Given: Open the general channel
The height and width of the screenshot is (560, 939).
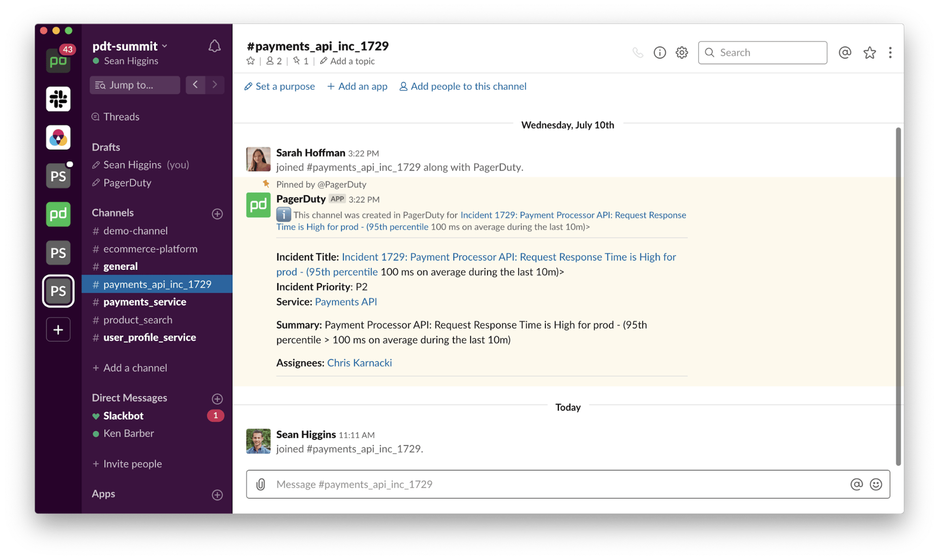Looking at the screenshot, I should [x=120, y=267].
